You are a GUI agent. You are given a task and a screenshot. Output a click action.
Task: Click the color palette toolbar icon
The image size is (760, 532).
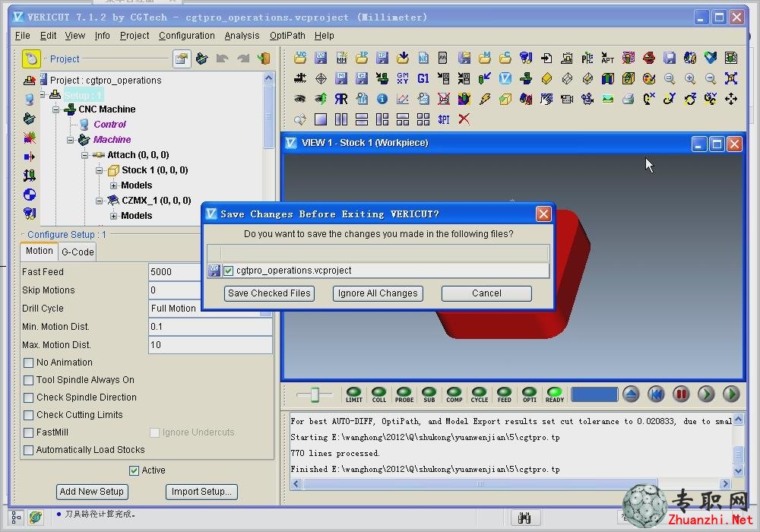pos(648,78)
